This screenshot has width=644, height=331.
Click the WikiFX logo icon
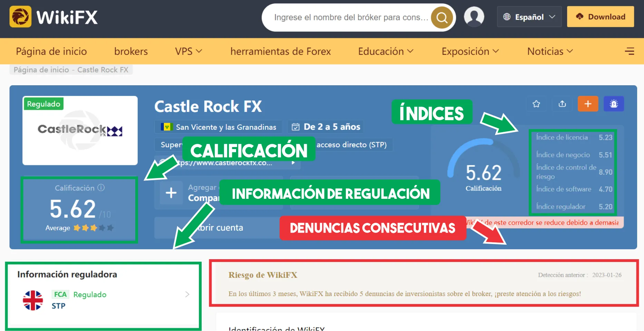tap(20, 17)
